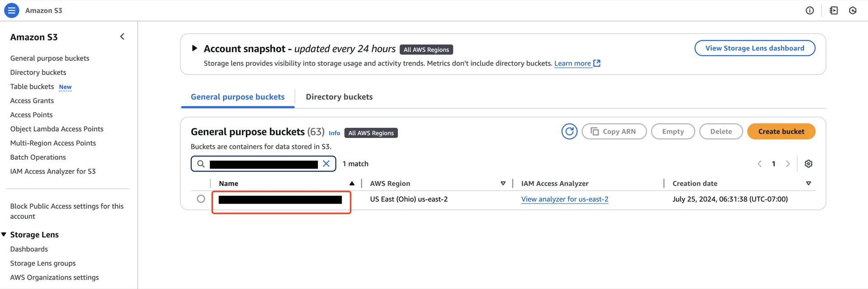Screen dimensions: 868x289
Task: Click the Info link beside bucket count
Action: [x=335, y=133]
